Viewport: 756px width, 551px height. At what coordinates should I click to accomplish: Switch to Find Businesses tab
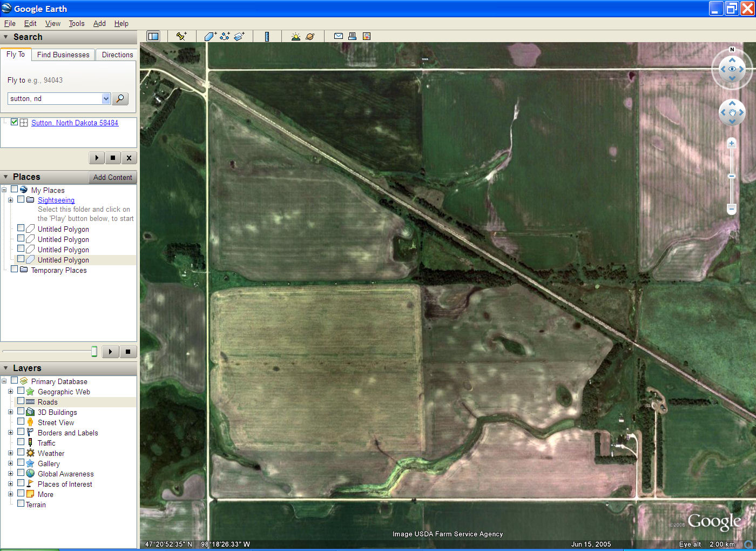coord(63,55)
